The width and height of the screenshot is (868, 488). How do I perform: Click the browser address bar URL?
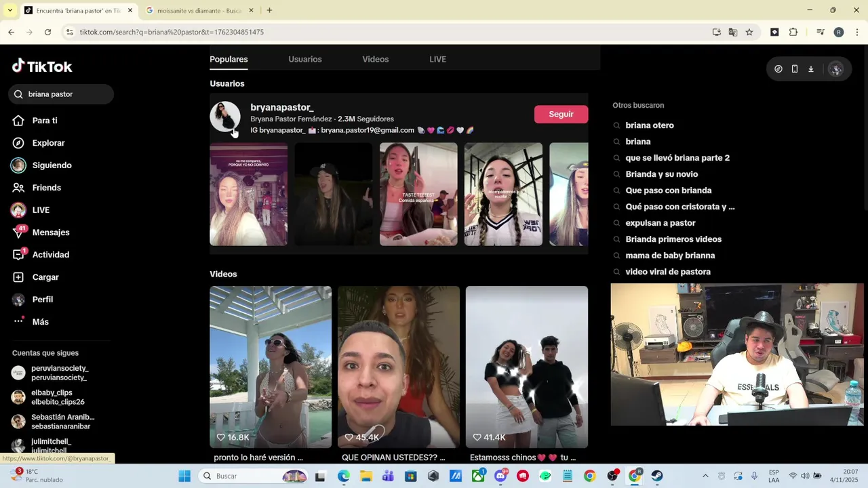click(172, 32)
